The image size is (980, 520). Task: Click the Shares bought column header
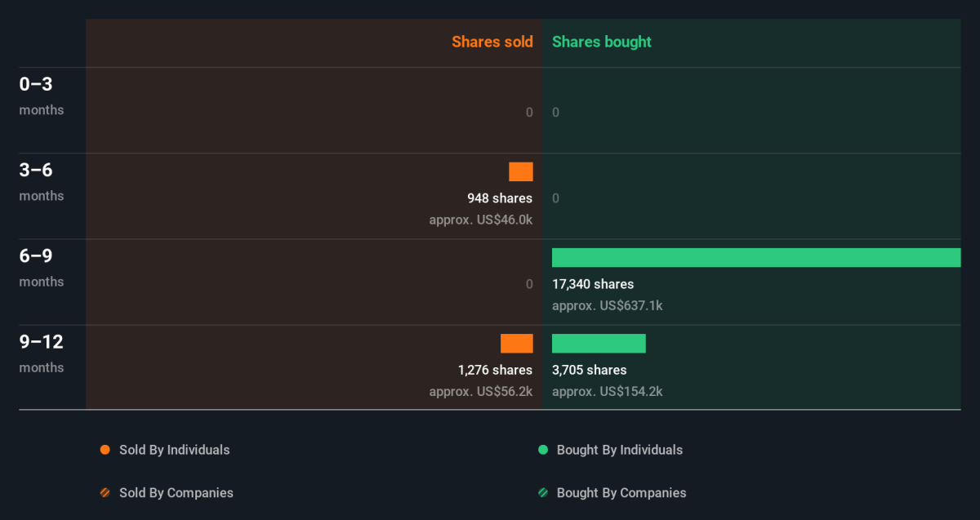click(601, 42)
